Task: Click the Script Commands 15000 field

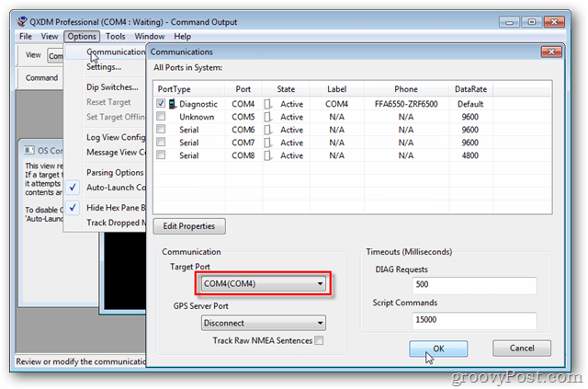Action: (474, 320)
